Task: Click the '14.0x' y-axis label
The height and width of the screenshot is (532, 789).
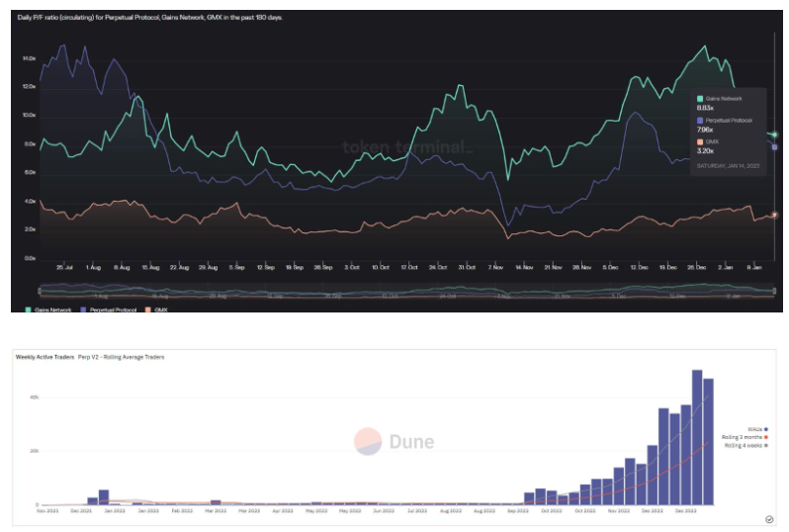Action: pos(30,58)
